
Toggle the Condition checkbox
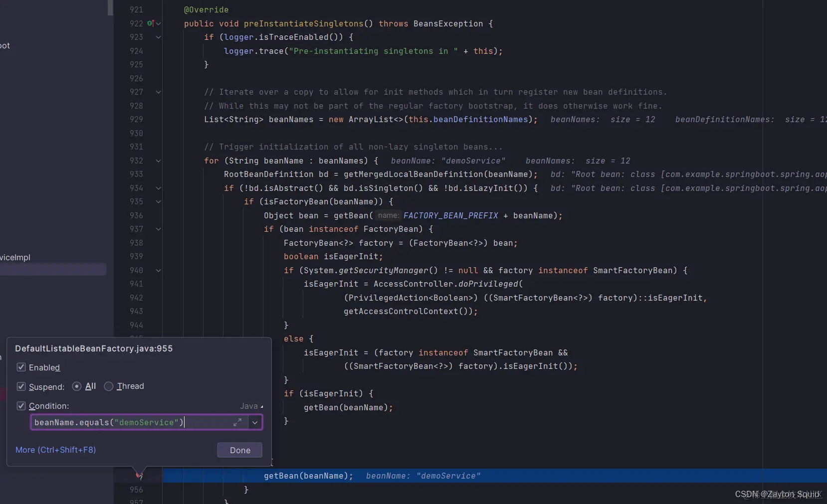tap(21, 406)
